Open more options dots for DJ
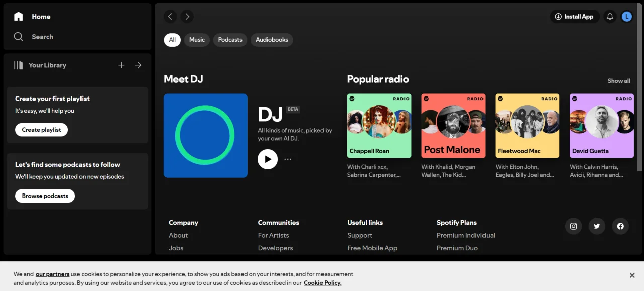Screen dimensions: 644x291 [288, 159]
